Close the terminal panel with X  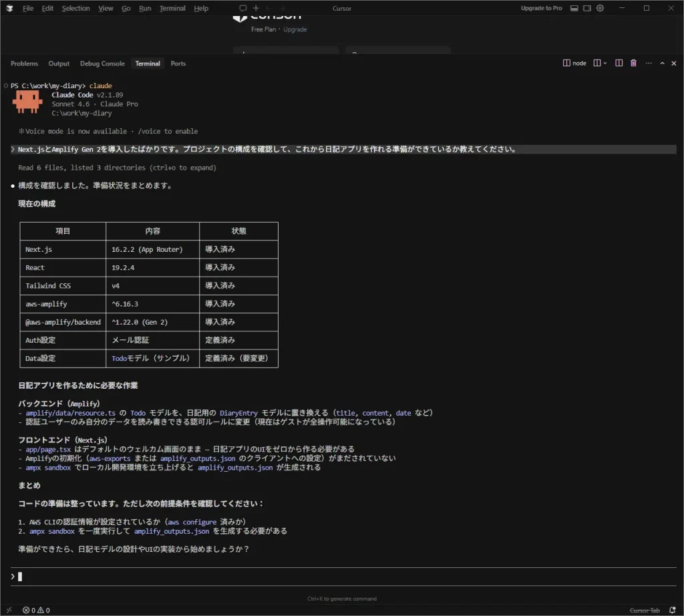coord(673,63)
